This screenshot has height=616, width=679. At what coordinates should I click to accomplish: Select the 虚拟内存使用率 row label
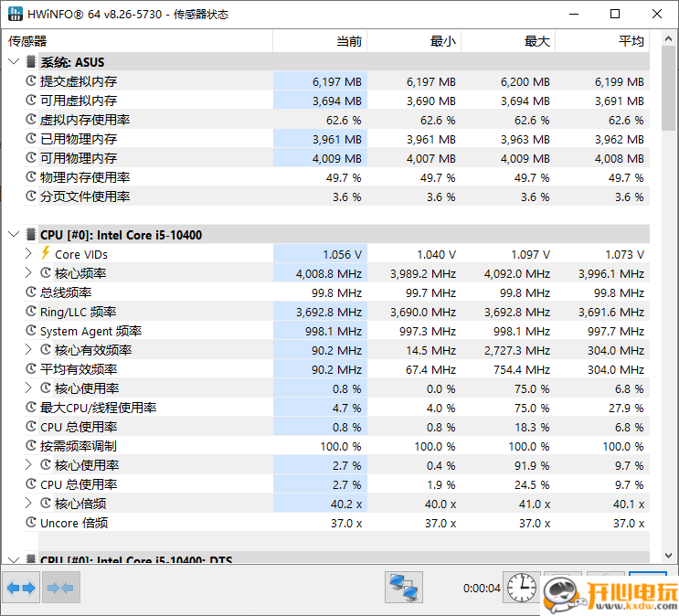pyautogui.click(x=85, y=120)
